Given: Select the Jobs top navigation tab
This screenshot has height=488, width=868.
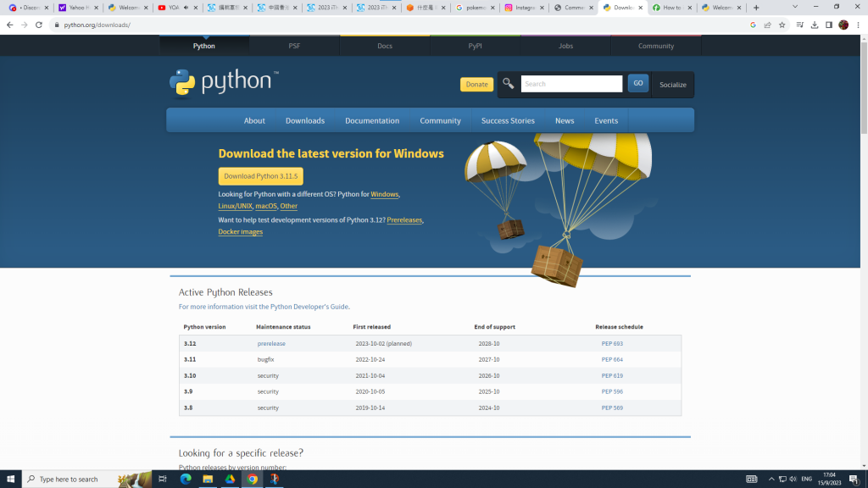Looking at the screenshot, I should tap(565, 46).
